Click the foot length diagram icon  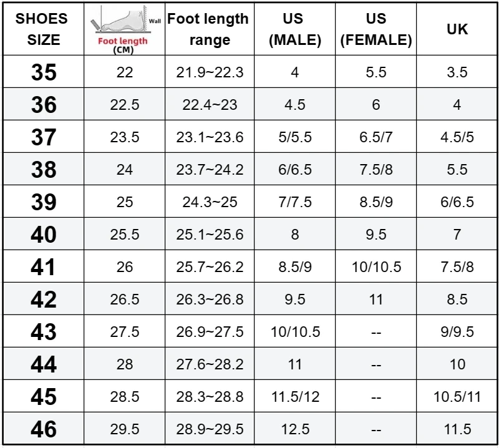[124, 29]
